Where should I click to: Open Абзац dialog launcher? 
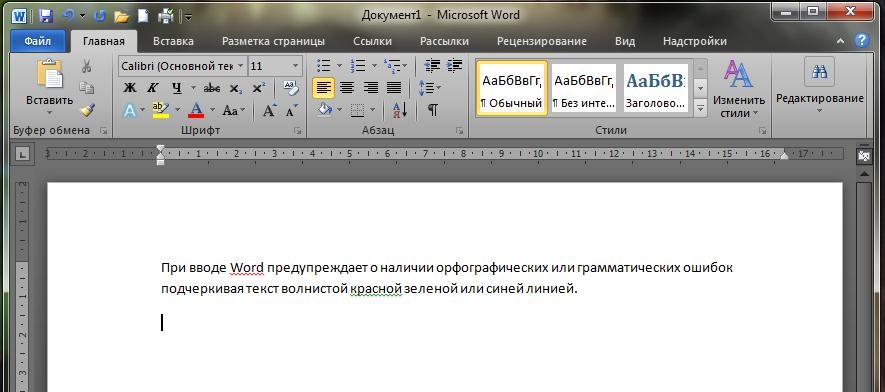tap(459, 131)
